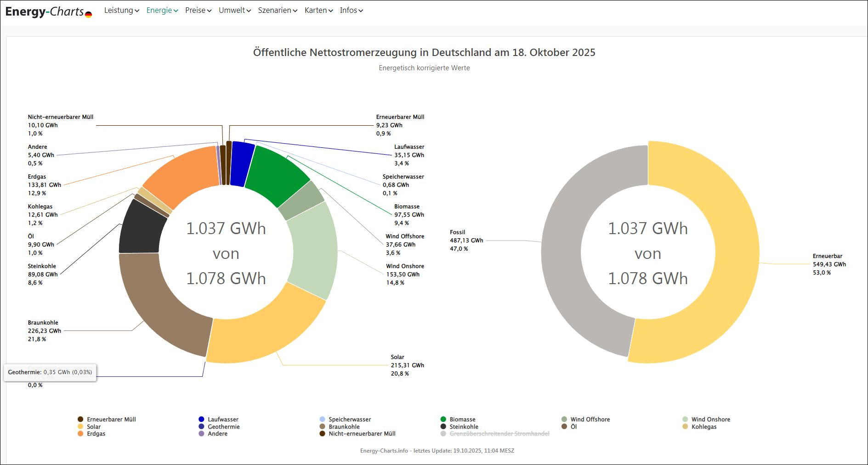
Task: Click the Laufwasser legend dot
Action: tap(201, 419)
